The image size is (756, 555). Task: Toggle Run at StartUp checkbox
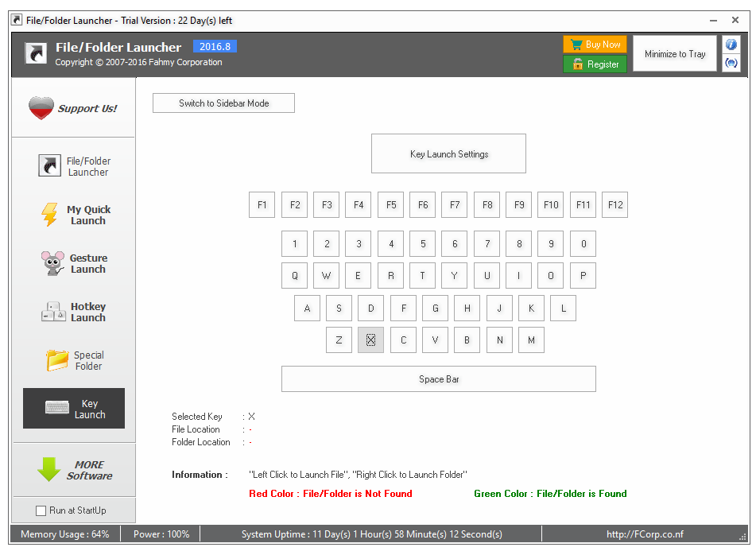point(41,510)
